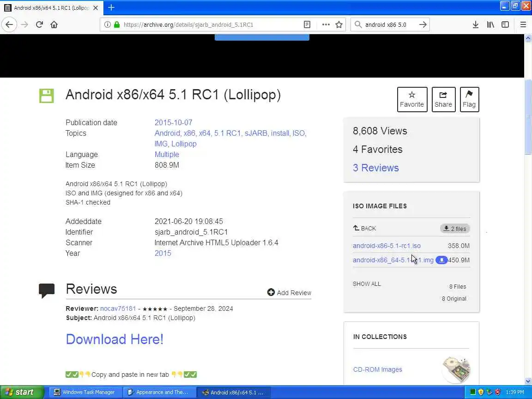Click the Reviews speech bubble icon
Screen dimensions: 532x399
47,291
